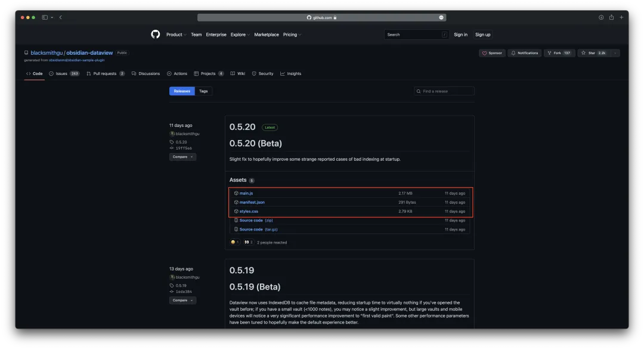The image size is (644, 349).
Task: Open the Enterprise link
Action: coord(216,35)
